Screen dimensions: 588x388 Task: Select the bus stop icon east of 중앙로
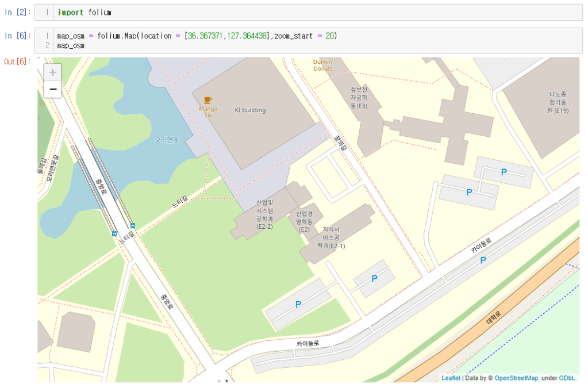pos(133,225)
